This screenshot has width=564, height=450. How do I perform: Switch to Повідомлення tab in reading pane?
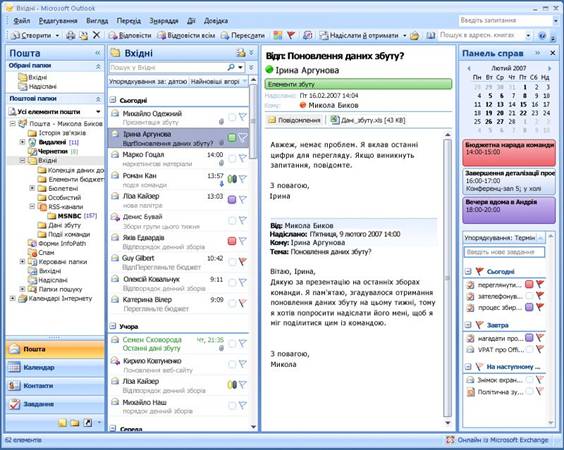[294, 120]
